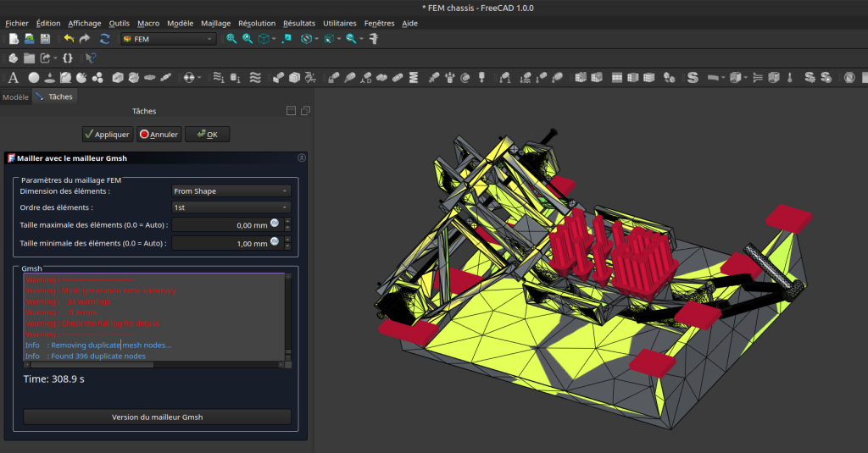Click the vertical scrollbar of Gmsh log
Viewport: 868px width, 453px height.
pyautogui.click(x=288, y=317)
